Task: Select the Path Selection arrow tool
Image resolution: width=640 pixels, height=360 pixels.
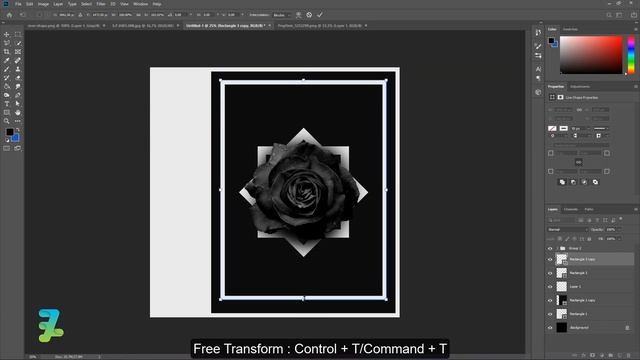Action: click(x=18, y=104)
